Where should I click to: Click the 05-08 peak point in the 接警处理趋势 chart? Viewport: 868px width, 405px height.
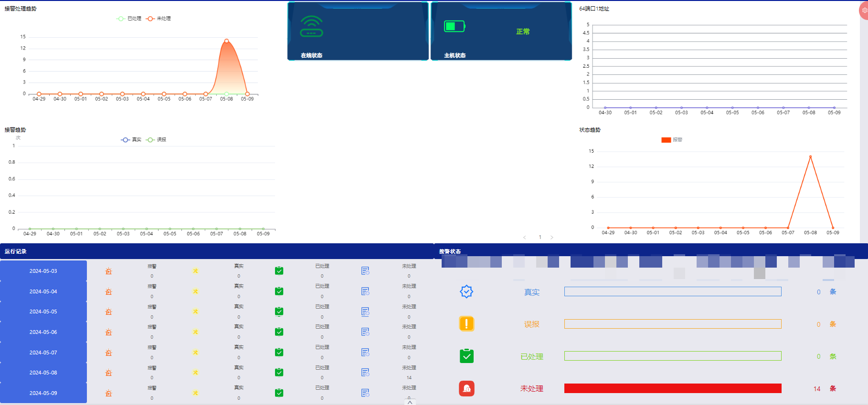coord(226,41)
